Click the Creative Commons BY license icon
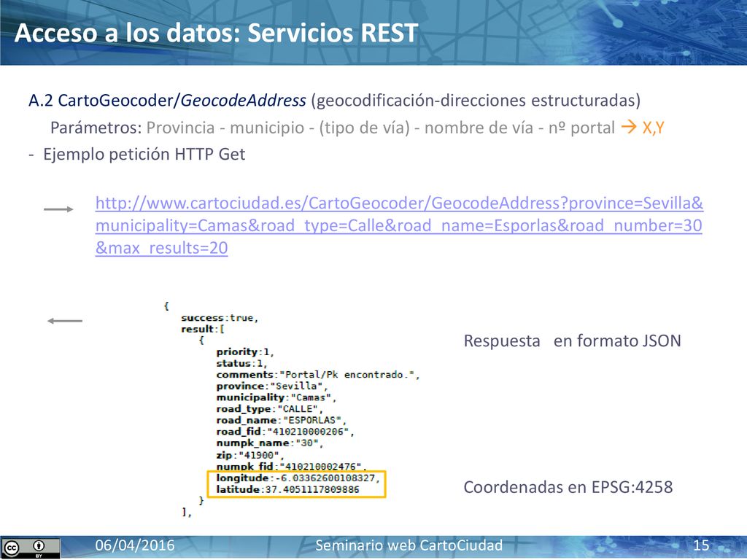The width and height of the screenshot is (747, 560). pos(31,548)
